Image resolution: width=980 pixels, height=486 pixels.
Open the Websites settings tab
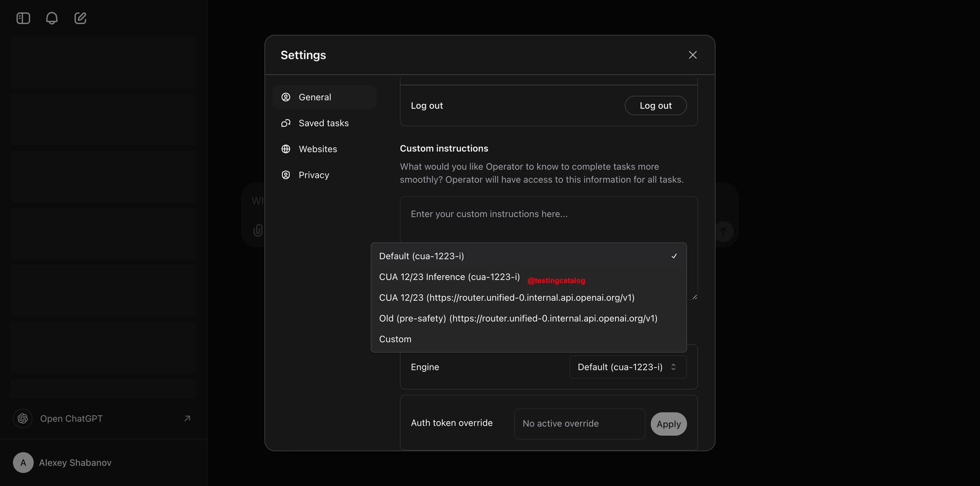pyautogui.click(x=324, y=149)
